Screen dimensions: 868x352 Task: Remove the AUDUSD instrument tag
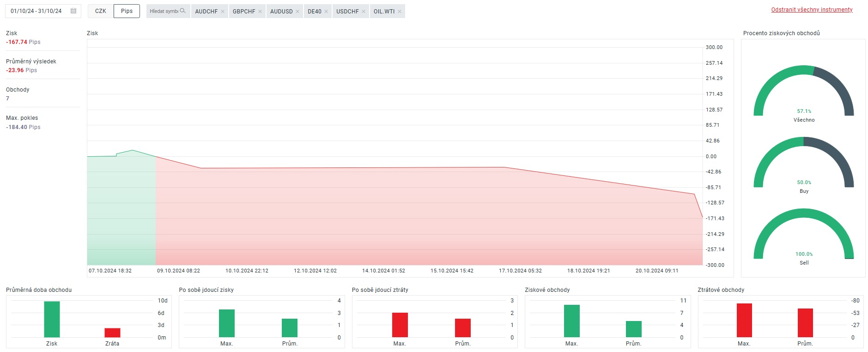pos(297,12)
